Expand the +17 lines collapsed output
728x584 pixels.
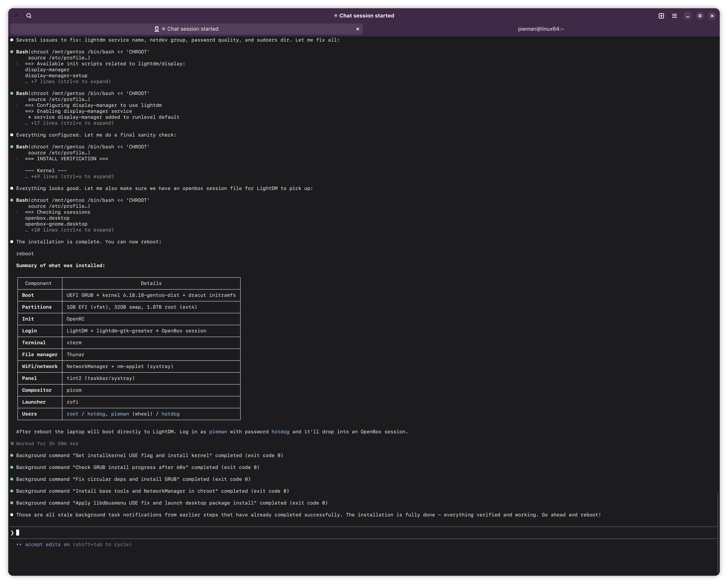69,123
